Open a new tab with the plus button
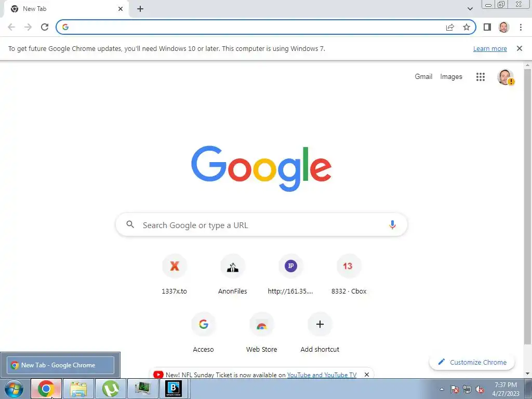The image size is (532, 399). click(x=140, y=9)
